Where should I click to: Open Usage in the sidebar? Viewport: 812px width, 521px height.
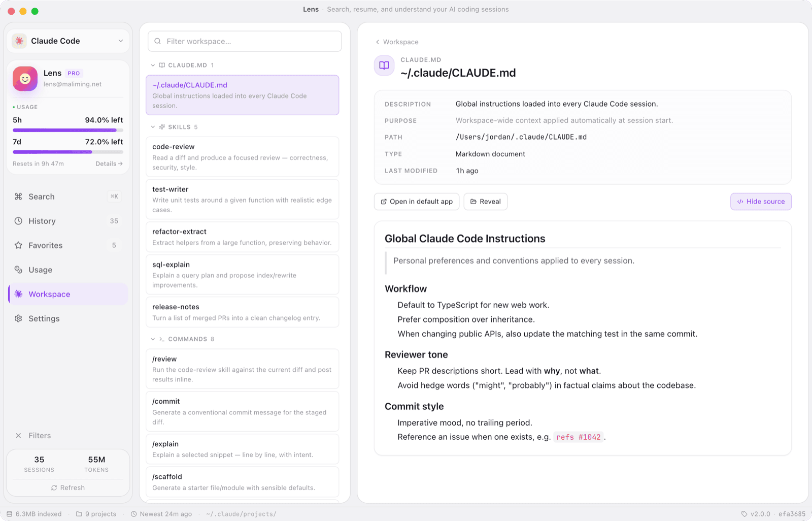[x=68, y=270]
